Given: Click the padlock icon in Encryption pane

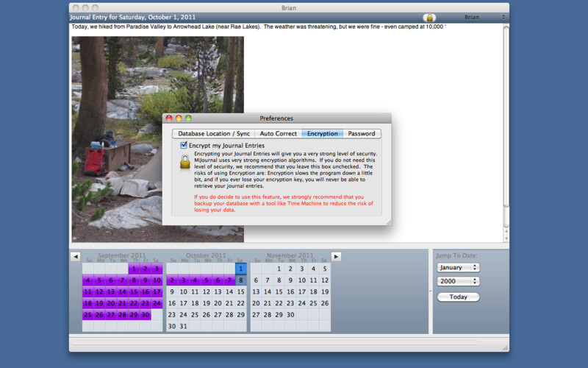Looking at the screenshot, I should [x=184, y=162].
